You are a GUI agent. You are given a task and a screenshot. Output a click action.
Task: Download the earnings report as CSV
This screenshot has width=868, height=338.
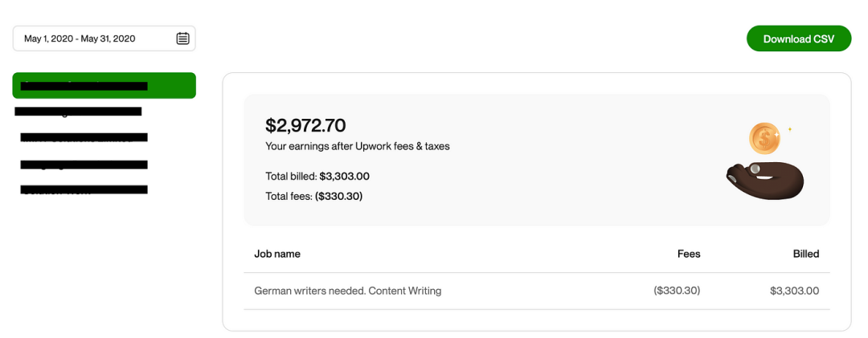798,39
